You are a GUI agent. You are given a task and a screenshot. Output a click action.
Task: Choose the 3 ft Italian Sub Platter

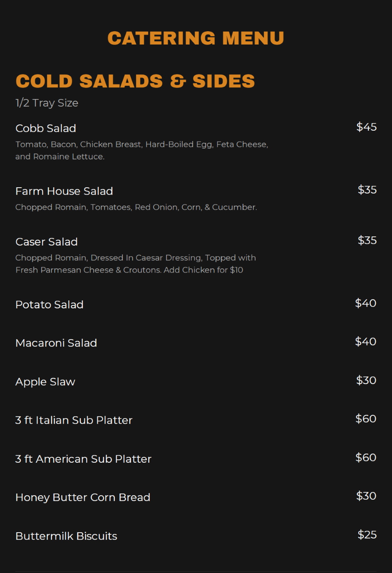74,420
